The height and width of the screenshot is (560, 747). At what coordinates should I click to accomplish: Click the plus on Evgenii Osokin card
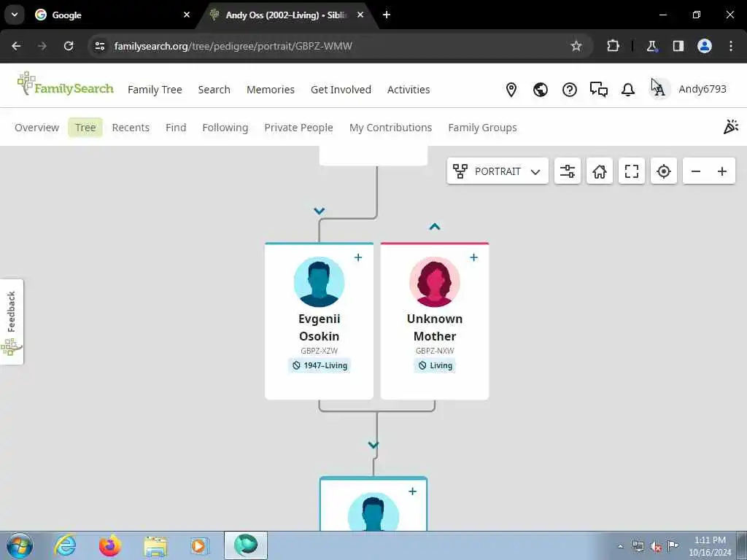pos(358,257)
